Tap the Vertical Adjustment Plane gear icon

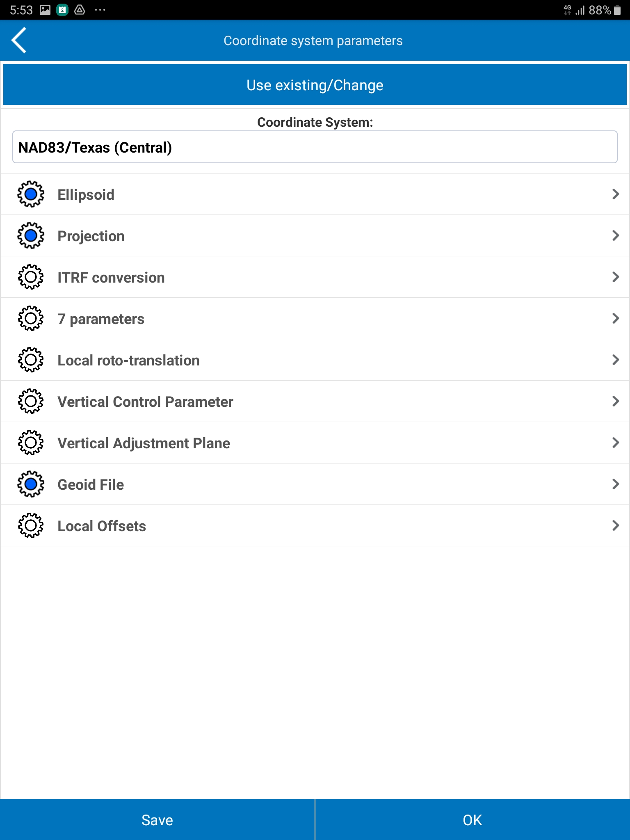click(x=31, y=443)
